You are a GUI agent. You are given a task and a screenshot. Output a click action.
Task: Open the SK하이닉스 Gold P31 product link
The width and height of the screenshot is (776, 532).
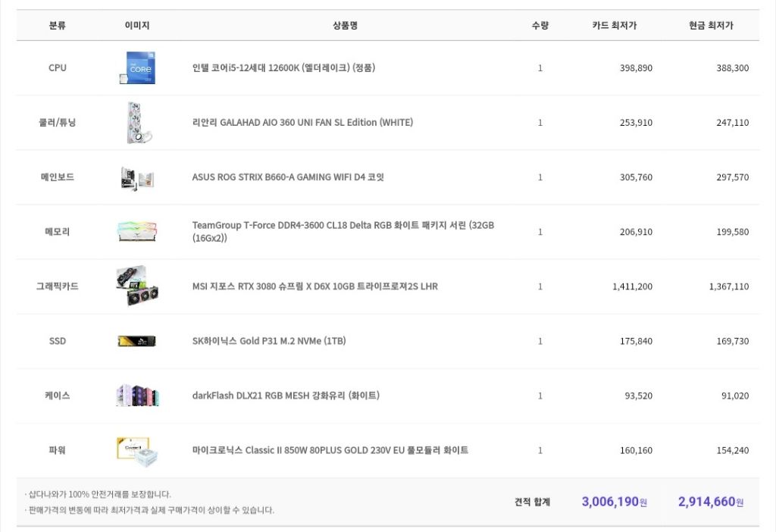pyautogui.click(x=269, y=341)
